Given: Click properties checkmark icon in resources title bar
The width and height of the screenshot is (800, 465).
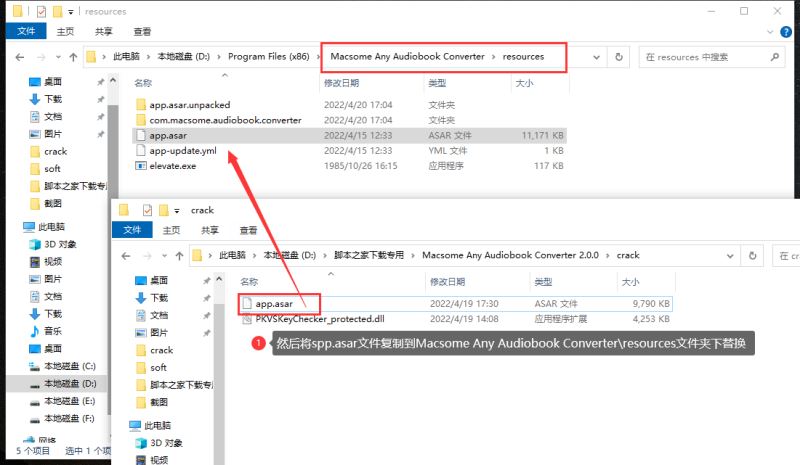Looking at the screenshot, I should tap(41, 11).
